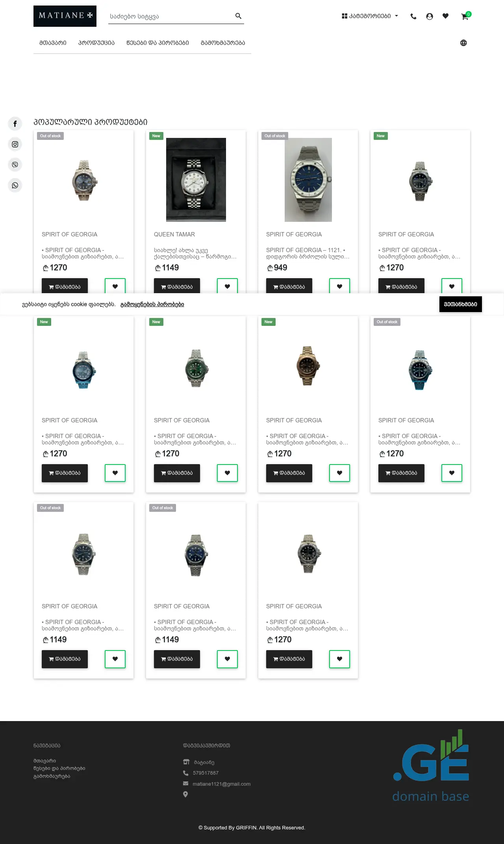Focus the საძიებო სიტყვა search field
Screen dimensions: 504x844
point(169,17)
